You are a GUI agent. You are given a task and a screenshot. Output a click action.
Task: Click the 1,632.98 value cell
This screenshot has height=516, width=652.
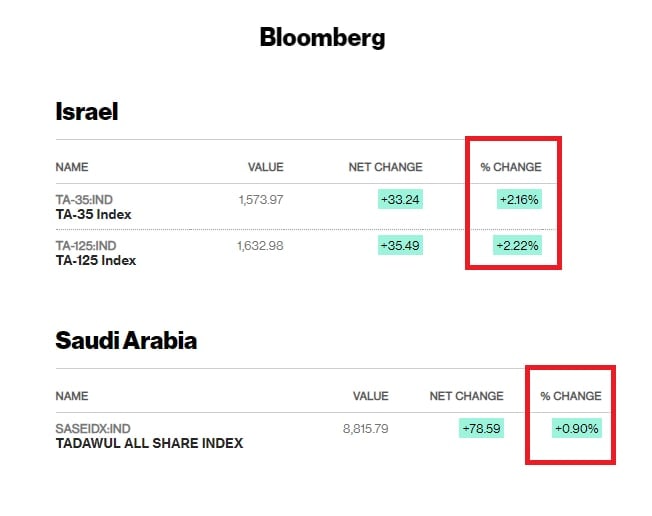261,246
